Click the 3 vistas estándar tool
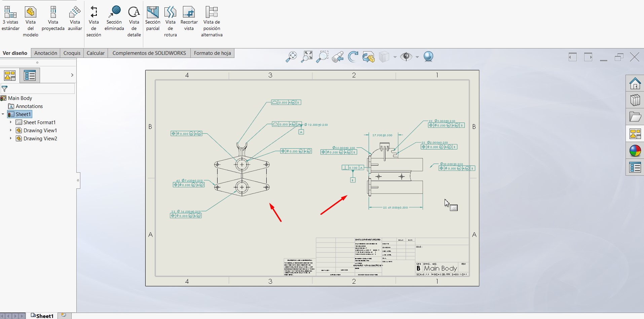This screenshot has width=644, height=319. pyautogui.click(x=10, y=19)
